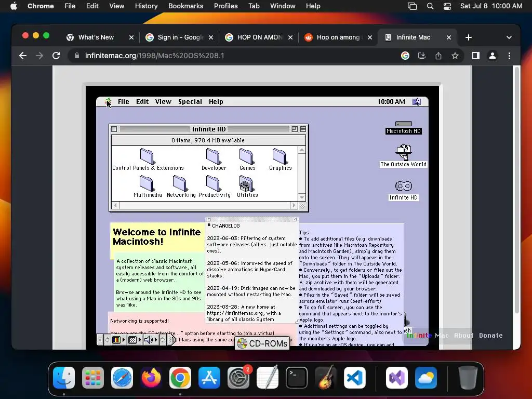
Task: Switch to the What's New tab
Action: click(x=96, y=37)
